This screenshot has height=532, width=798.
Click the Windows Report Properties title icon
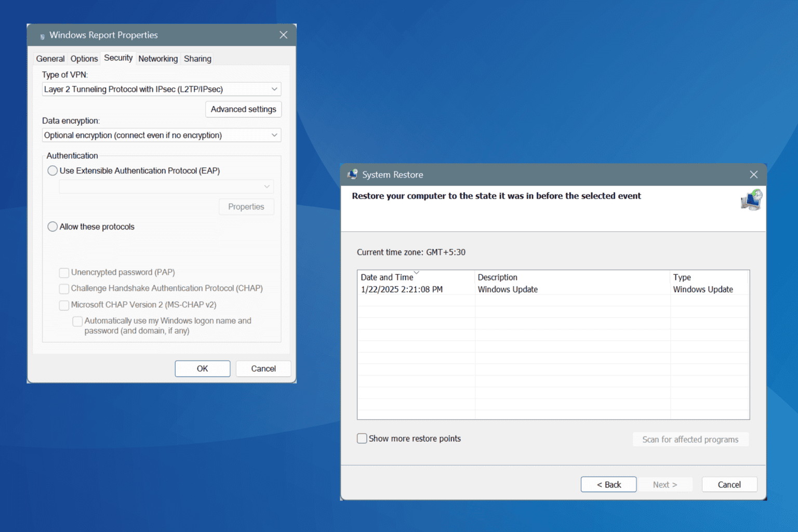(42, 36)
